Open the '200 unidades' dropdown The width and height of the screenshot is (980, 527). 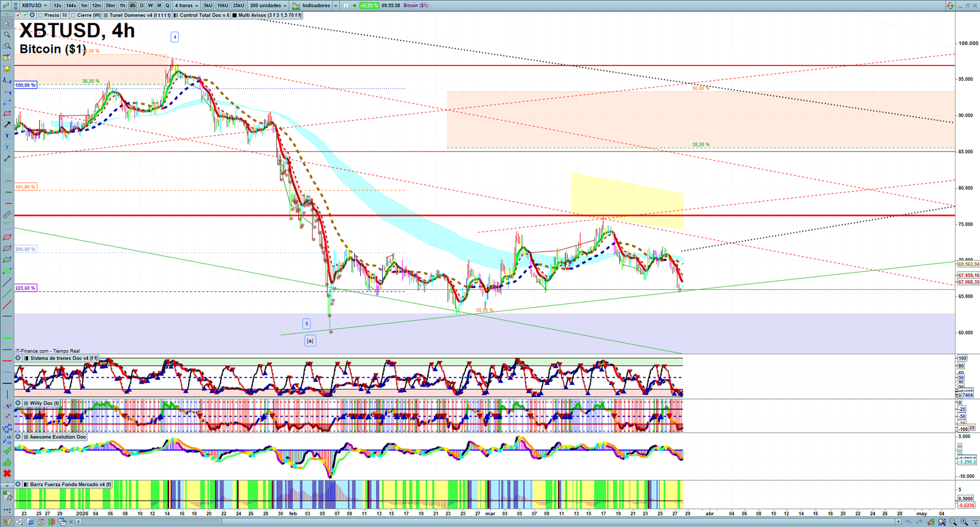[x=268, y=6]
